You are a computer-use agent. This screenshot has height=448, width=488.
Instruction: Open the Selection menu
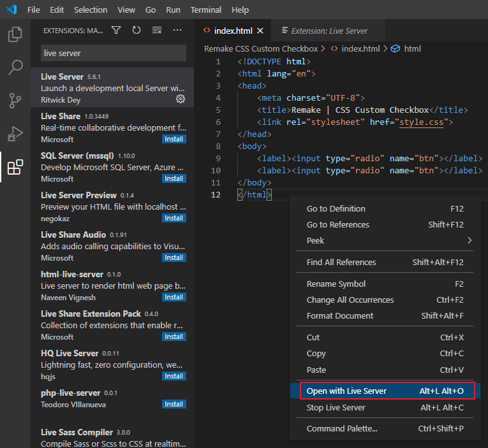(91, 10)
